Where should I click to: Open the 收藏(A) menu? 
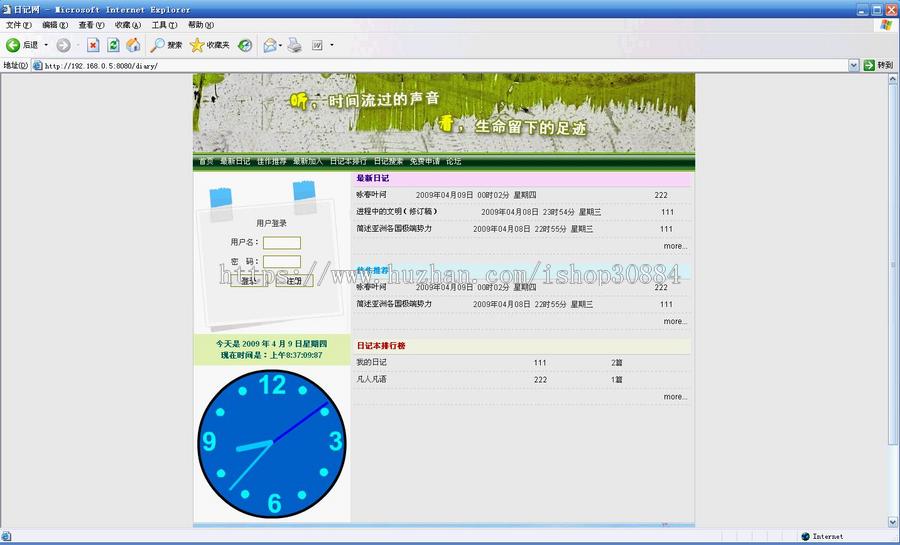click(x=127, y=25)
